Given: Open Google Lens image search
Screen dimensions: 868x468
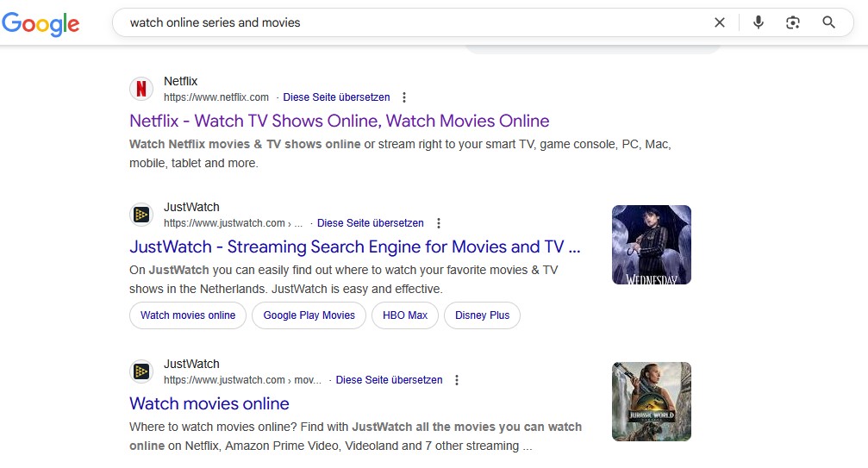Looking at the screenshot, I should [793, 22].
